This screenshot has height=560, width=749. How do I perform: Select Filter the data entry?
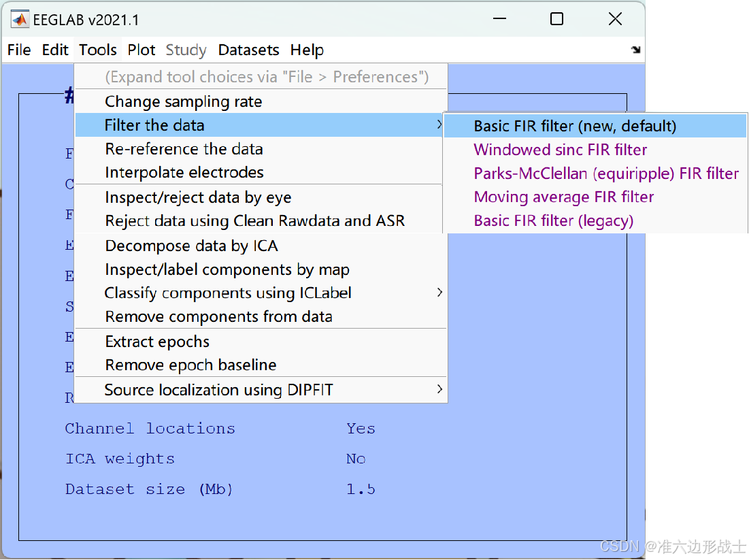coord(261,125)
